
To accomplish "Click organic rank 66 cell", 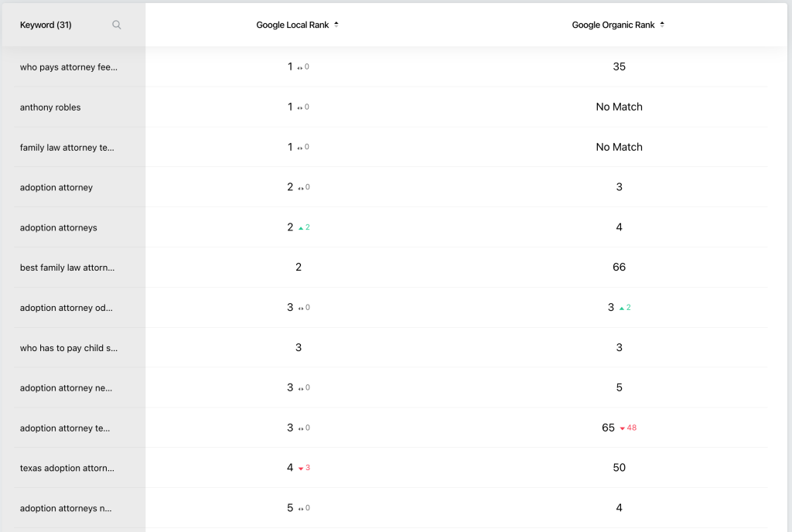I will coord(619,267).
